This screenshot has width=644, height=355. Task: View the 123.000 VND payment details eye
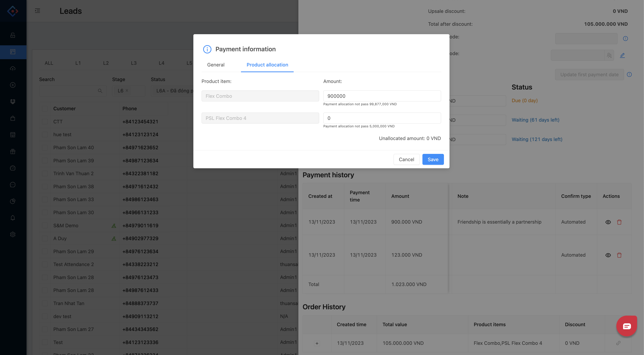click(x=608, y=255)
